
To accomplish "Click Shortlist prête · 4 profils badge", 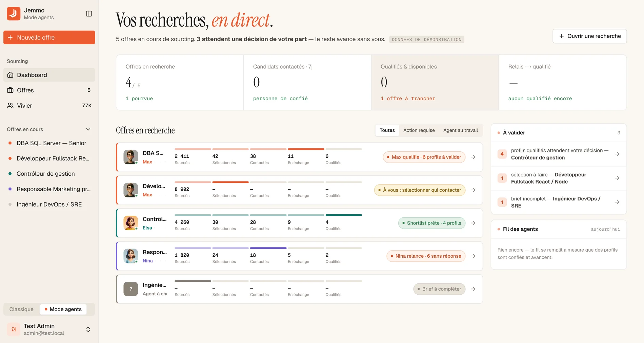I will pos(432,223).
